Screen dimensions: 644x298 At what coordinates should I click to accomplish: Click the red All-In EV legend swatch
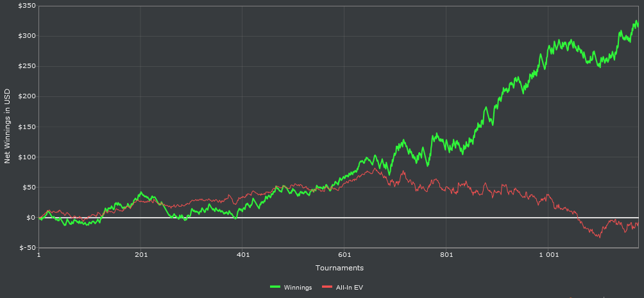click(327, 287)
